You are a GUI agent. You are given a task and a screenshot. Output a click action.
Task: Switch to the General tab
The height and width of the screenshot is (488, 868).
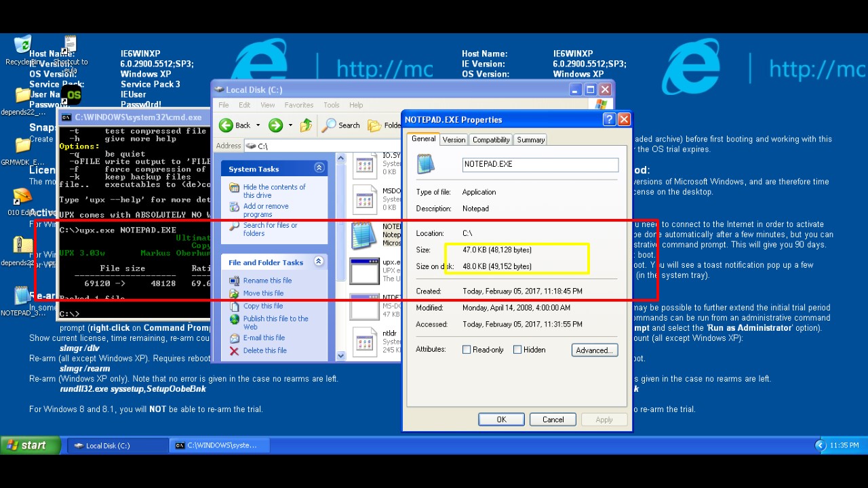pos(423,138)
